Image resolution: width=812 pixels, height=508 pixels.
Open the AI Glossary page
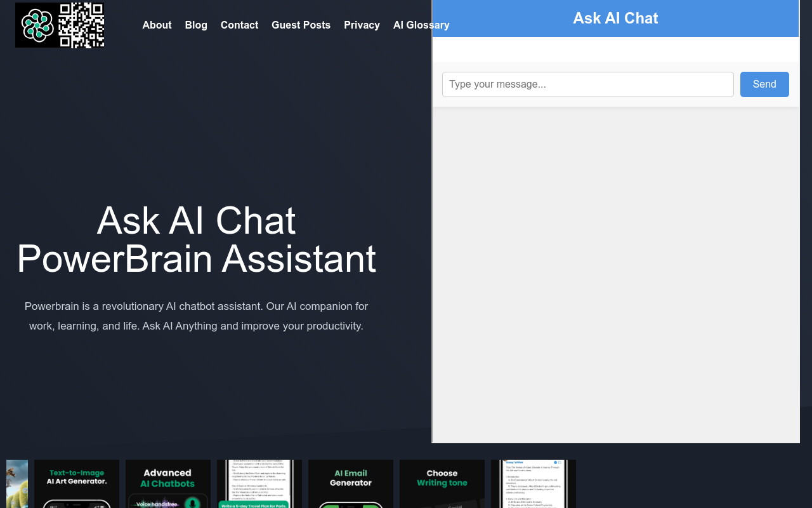pyautogui.click(x=421, y=25)
